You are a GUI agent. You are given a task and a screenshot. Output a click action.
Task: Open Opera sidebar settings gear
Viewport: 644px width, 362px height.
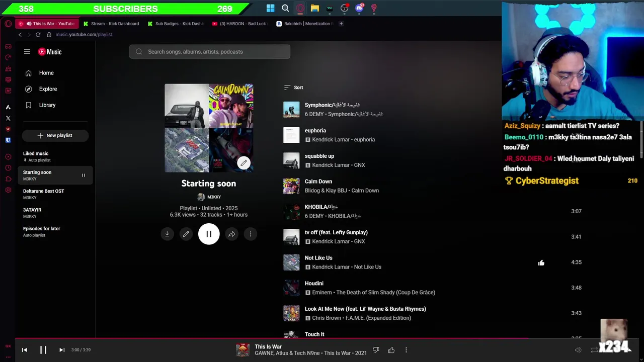click(x=8, y=190)
